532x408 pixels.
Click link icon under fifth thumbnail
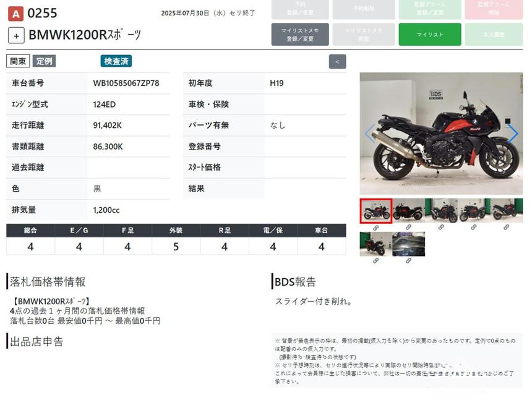point(506,227)
